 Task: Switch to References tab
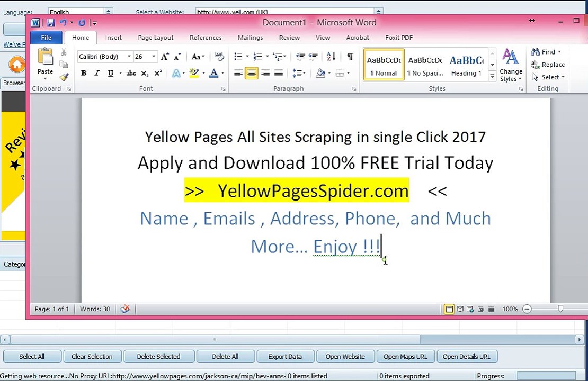click(x=206, y=38)
